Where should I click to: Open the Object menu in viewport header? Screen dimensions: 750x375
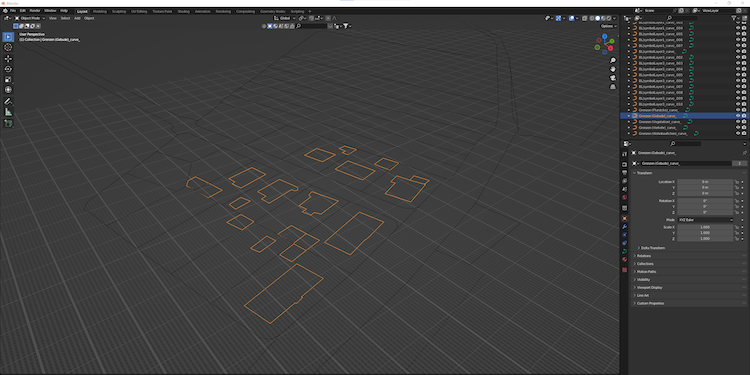pos(89,18)
